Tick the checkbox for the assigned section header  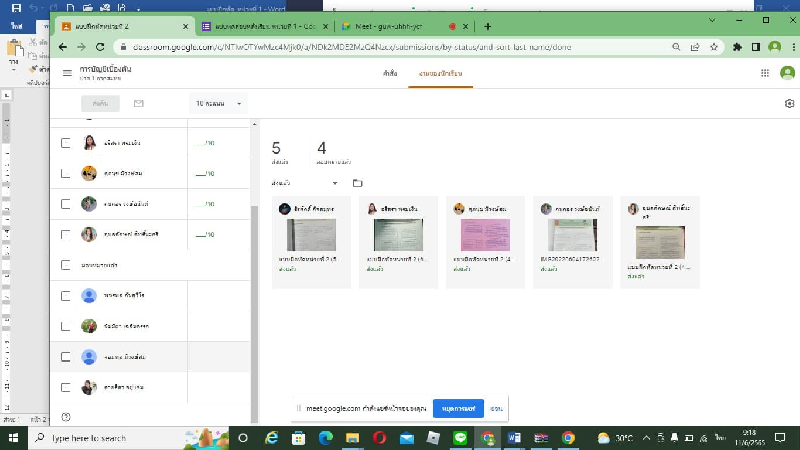point(66,265)
